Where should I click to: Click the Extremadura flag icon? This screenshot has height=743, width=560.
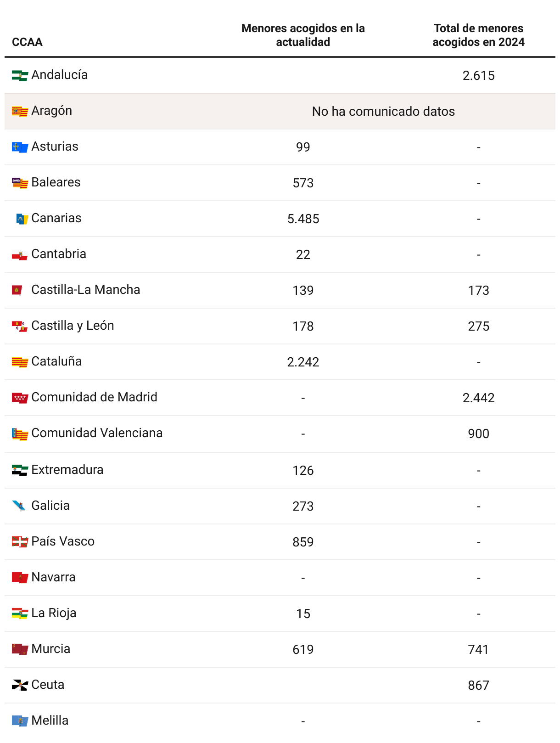tap(20, 470)
